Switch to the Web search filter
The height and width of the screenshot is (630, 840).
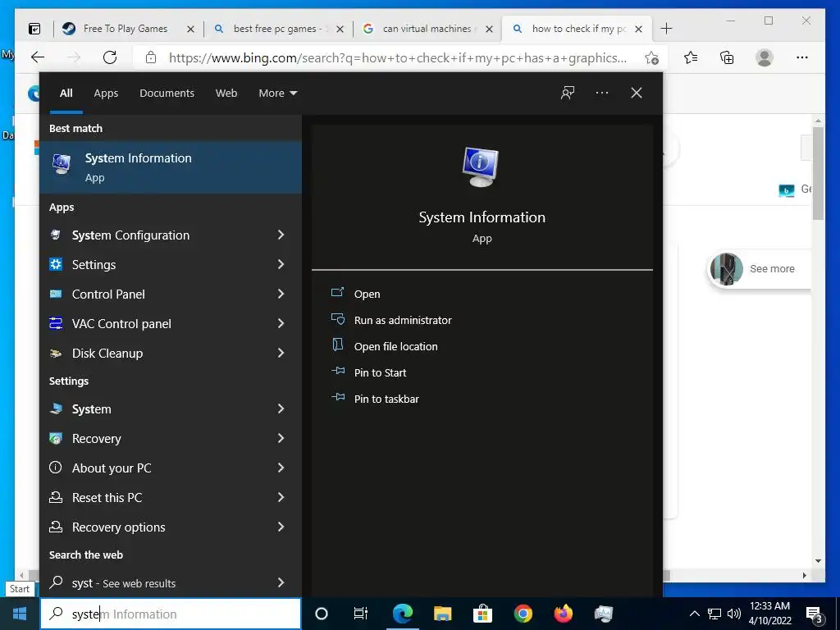[226, 94]
